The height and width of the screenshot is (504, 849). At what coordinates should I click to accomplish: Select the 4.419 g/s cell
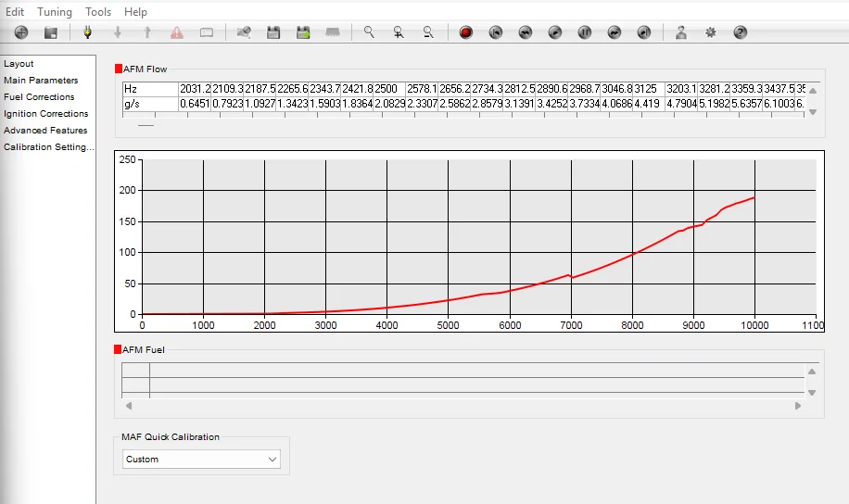(649, 104)
